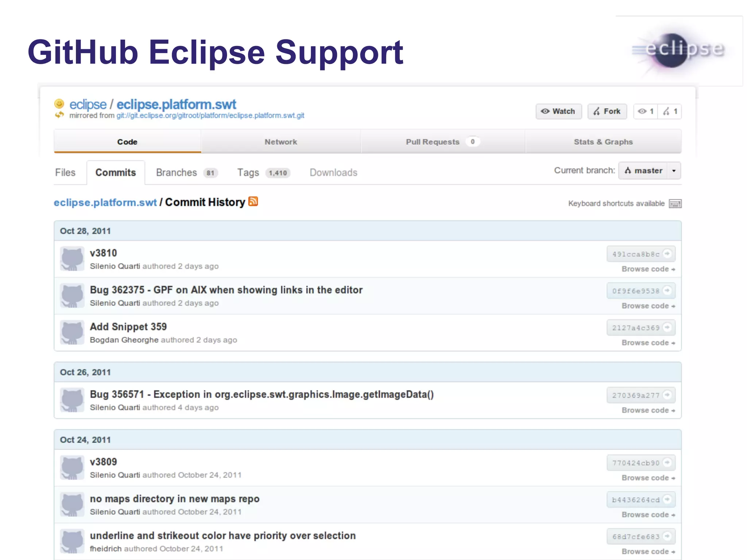Select the master branch button

(x=643, y=171)
